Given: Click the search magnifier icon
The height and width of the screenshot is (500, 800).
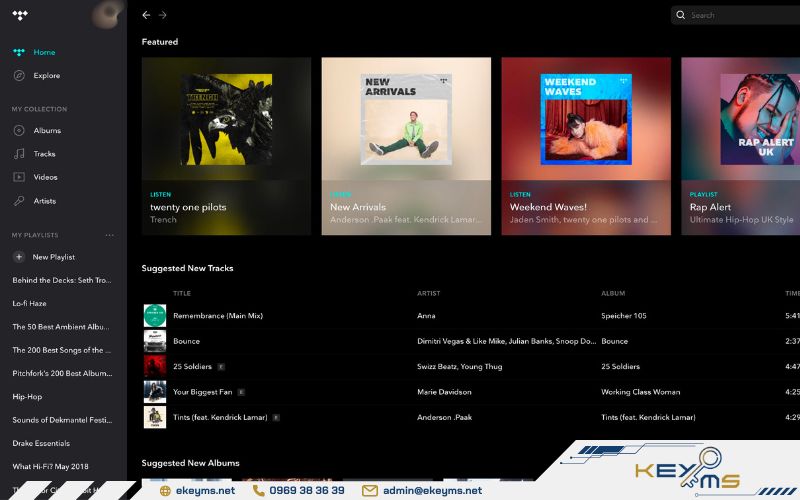Looking at the screenshot, I should 681,15.
